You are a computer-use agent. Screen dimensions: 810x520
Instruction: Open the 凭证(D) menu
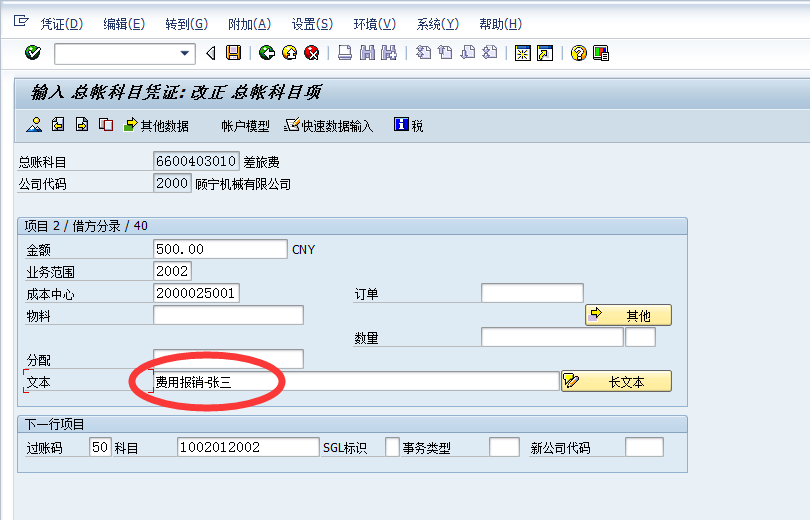(61, 24)
